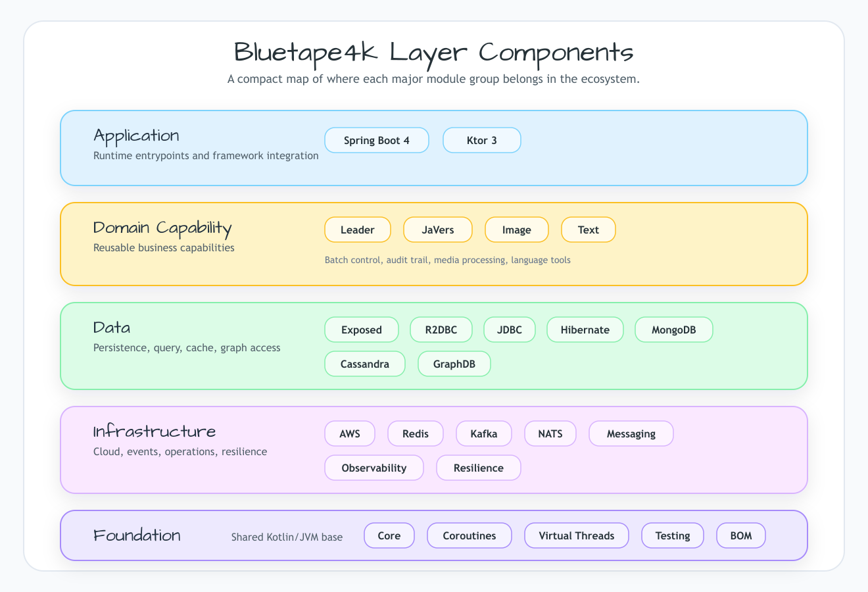Screen dimensions: 868x592
Task: Select the R2DBC chip
Action: pos(441,330)
